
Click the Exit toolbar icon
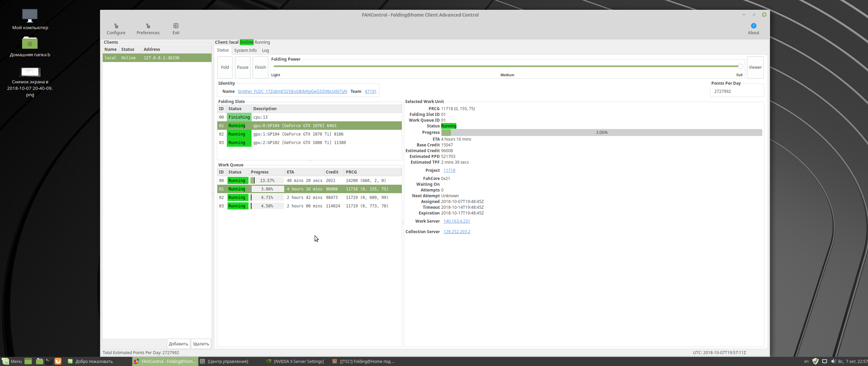click(176, 29)
